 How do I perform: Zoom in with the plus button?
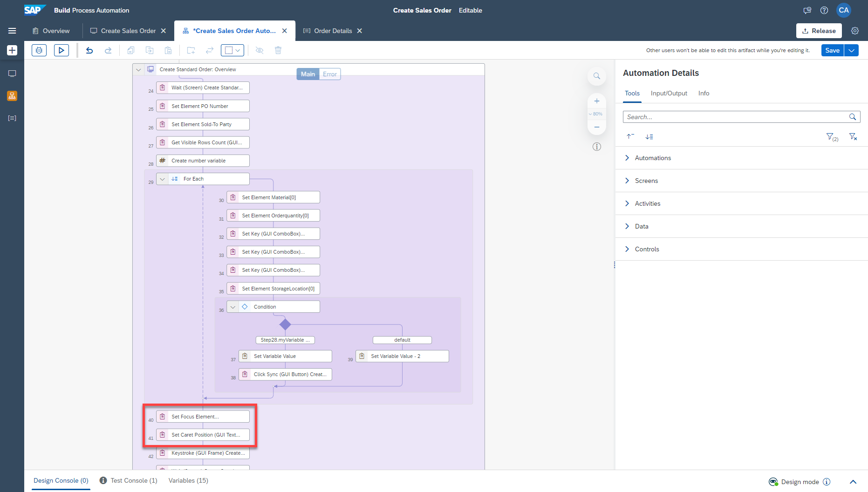click(x=597, y=101)
